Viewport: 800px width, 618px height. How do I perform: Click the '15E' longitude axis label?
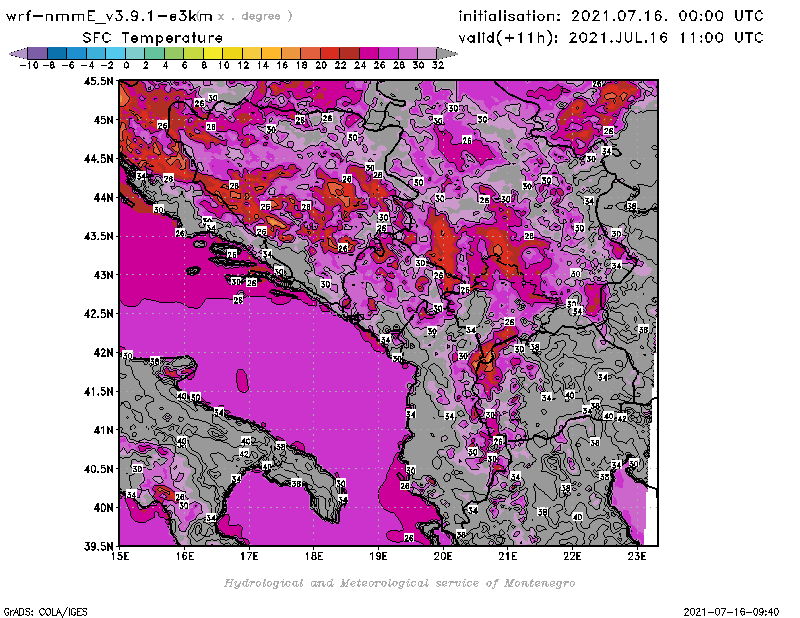(120, 556)
